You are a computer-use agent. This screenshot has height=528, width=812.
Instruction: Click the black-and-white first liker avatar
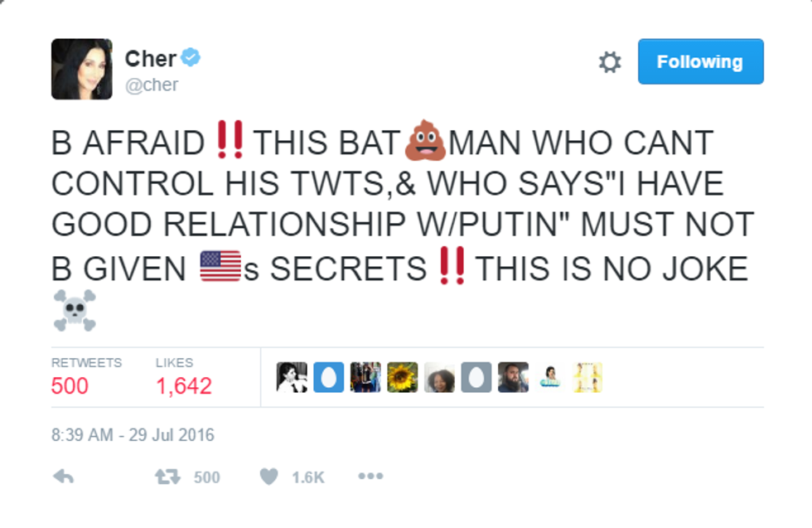tap(292, 377)
